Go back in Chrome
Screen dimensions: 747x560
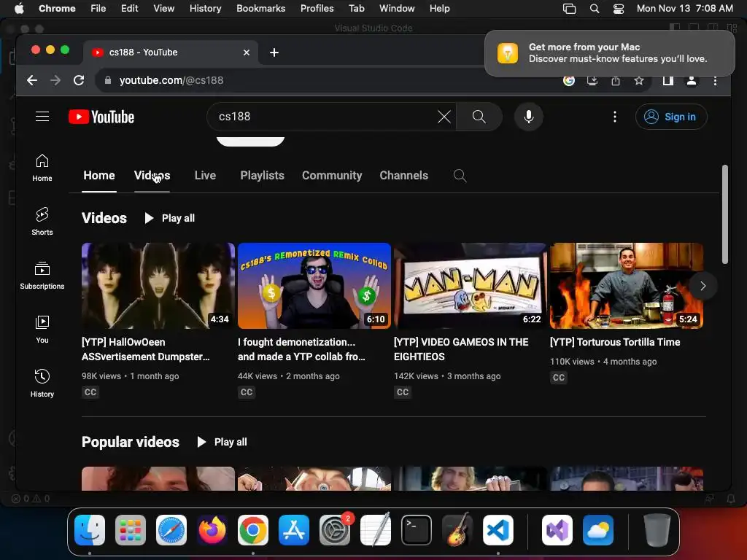point(32,80)
